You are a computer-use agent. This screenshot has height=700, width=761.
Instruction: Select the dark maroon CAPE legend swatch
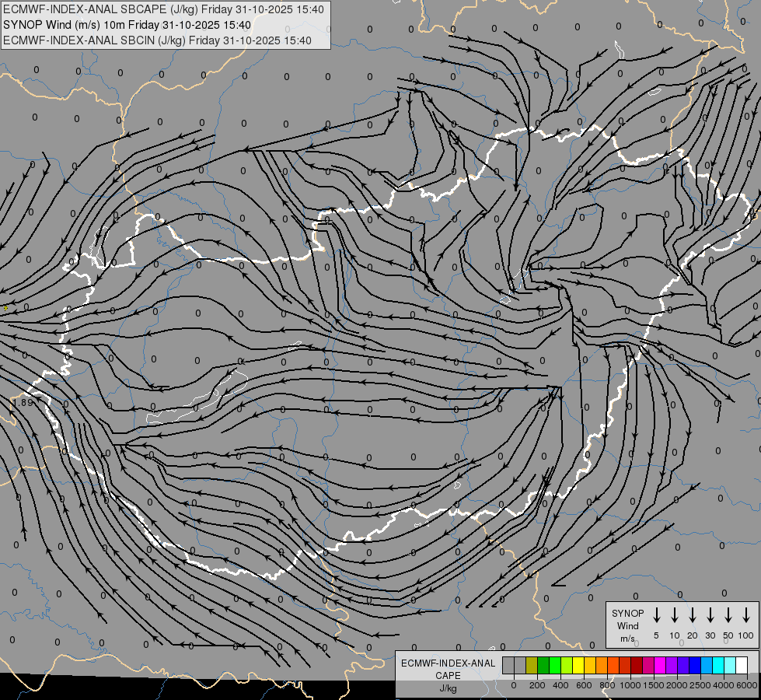point(637,665)
